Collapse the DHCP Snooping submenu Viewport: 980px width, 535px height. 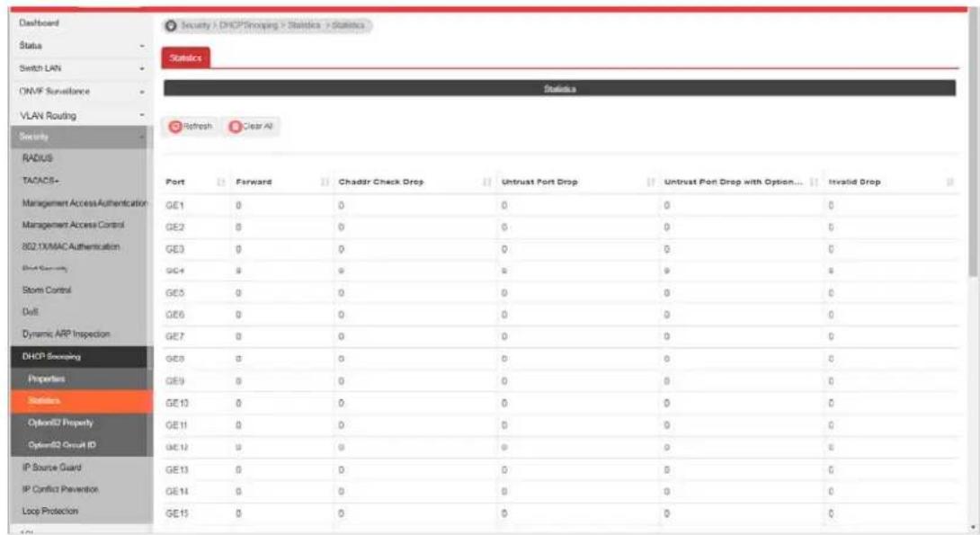pos(79,357)
